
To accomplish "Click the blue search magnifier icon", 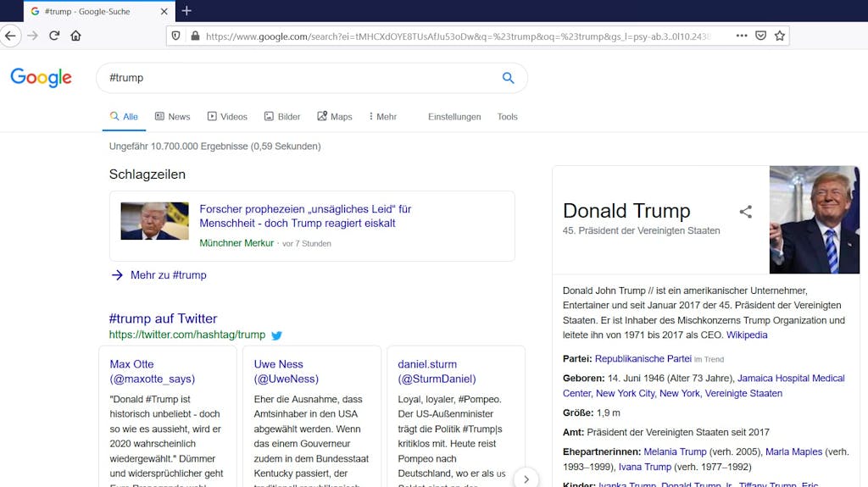I will (x=508, y=78).
